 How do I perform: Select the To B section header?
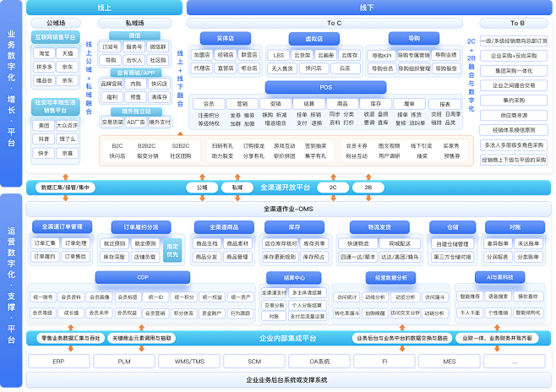[514, 23]
